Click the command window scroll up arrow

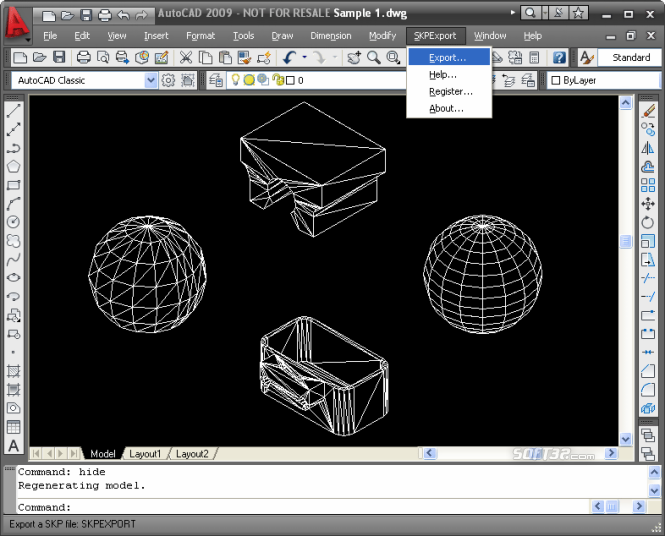[x=654, y=472]
